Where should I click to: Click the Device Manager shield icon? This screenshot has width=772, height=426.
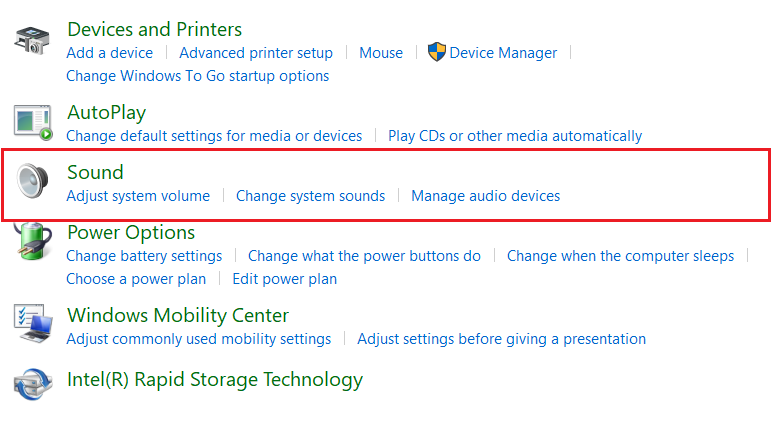436,52
